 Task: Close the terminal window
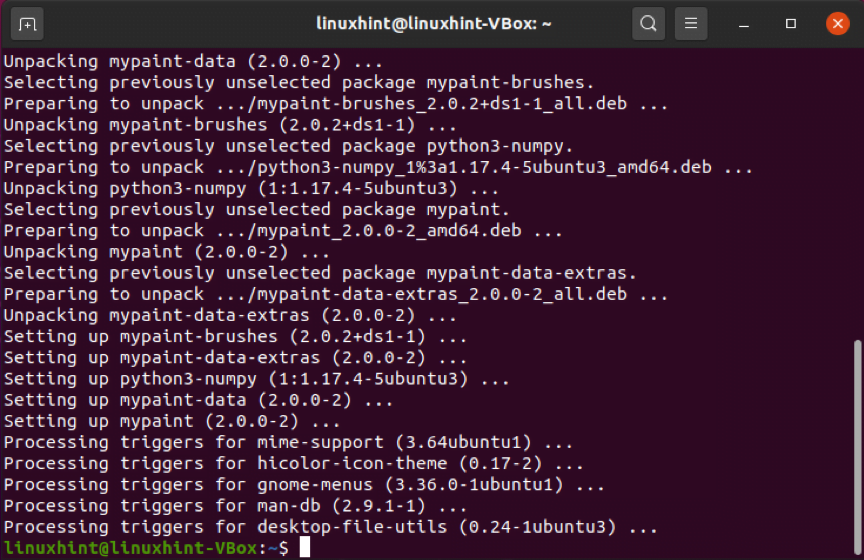(838, 24)
